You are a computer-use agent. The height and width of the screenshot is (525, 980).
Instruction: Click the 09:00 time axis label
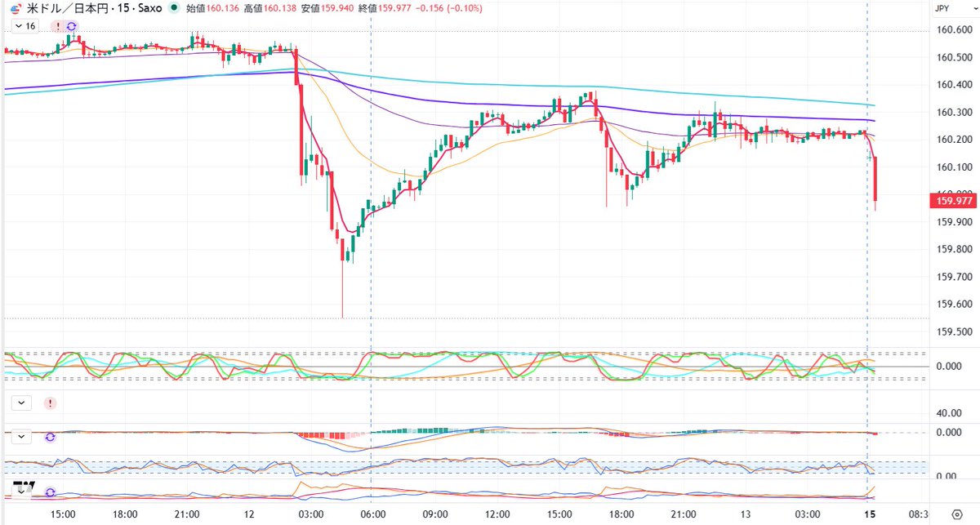point(435,514)
